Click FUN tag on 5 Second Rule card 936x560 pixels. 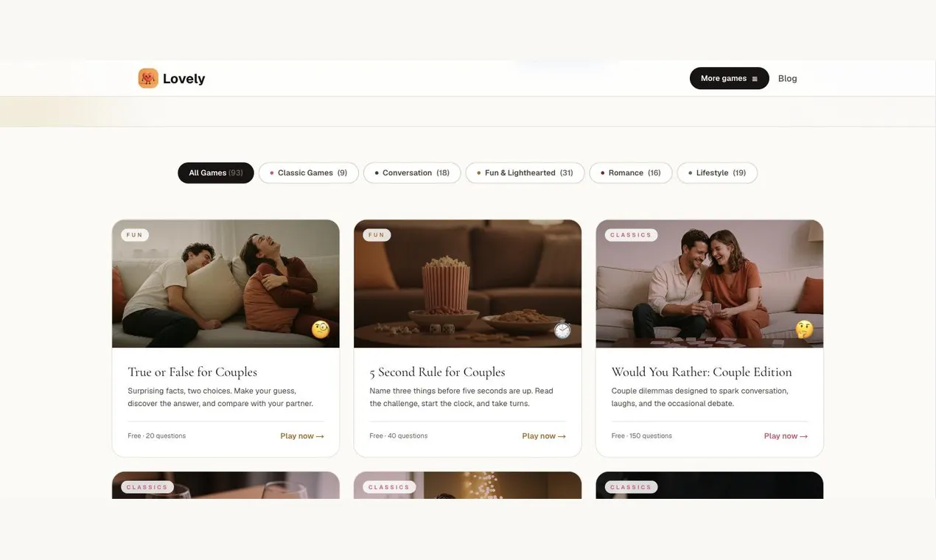click(x=377, y=235)
